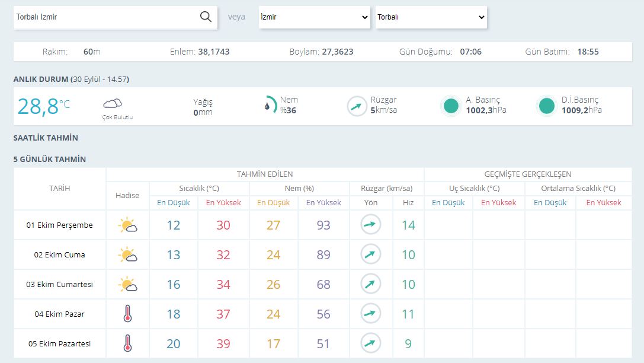Image resolution: width=644 pixels, height=363 pixels.
Task: Click the weather icon for 02 Ekim Cuma
Action: (128, 254)
